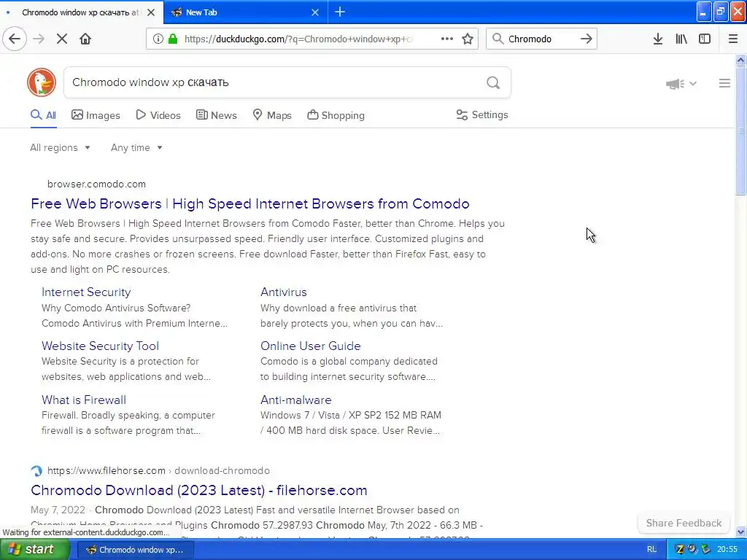
Task: Open the Antivirus sublink
Action: click(x=284, y=292)
